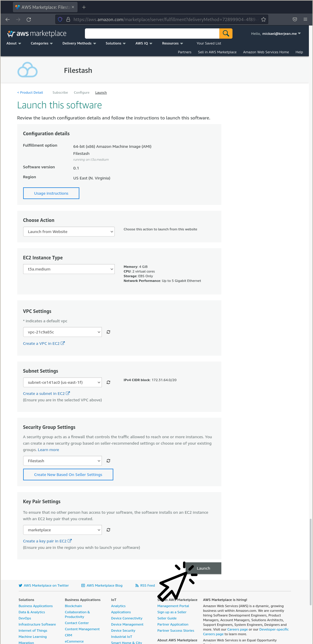Open Amazon Web Services Home

266,52
